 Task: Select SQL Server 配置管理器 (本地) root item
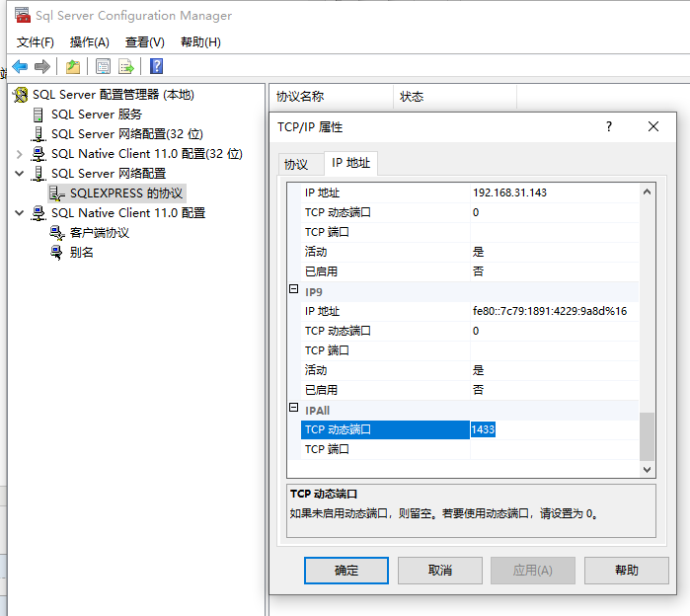click(x=114, y=95)
